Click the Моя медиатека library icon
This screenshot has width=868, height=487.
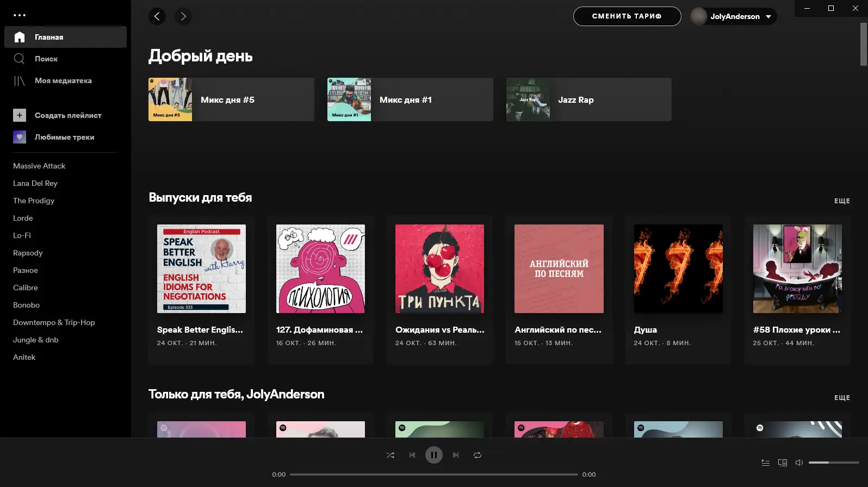pos(20,80)
